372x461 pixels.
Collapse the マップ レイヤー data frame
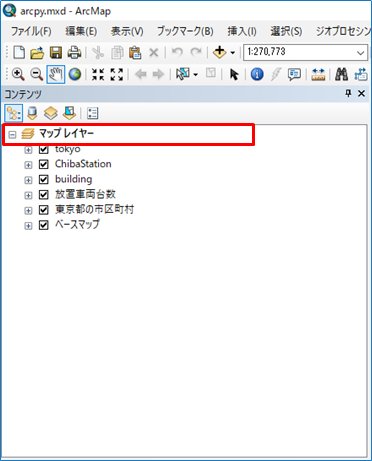click(12, 134)
